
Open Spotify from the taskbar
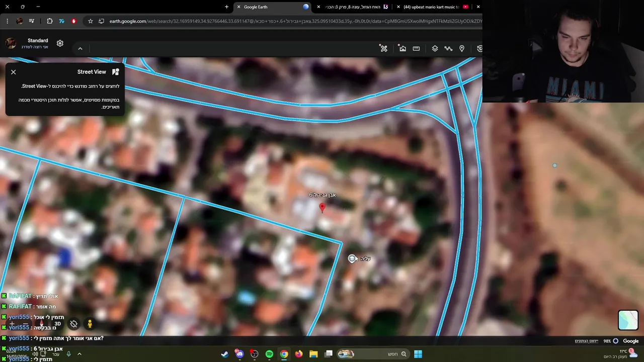coord(269,354)
